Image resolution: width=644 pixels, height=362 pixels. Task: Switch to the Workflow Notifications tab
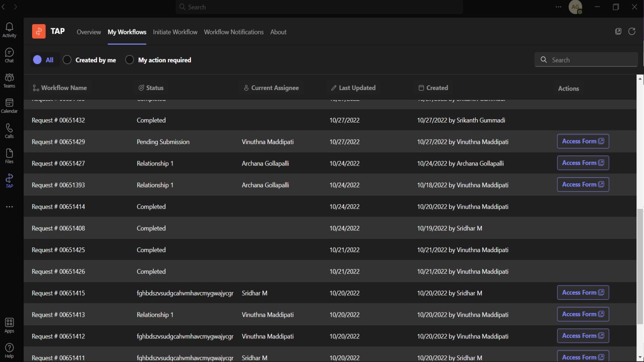[234, 32]
